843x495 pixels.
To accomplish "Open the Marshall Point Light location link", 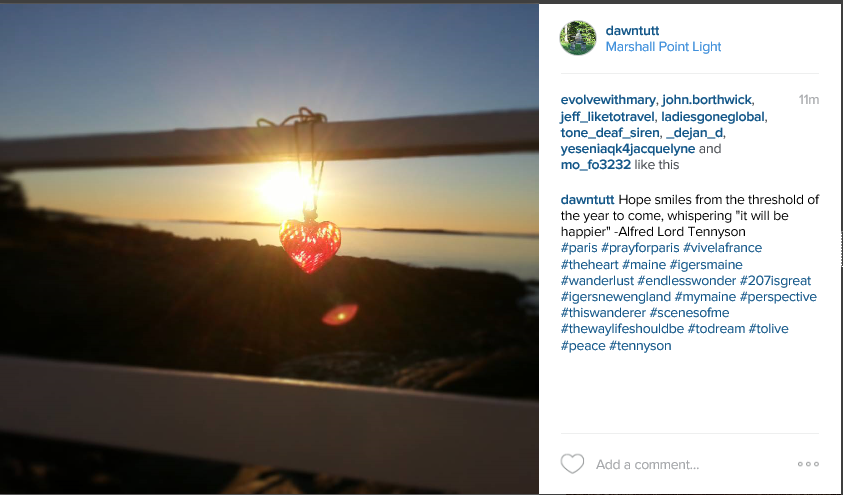I will tap(663, 47).
